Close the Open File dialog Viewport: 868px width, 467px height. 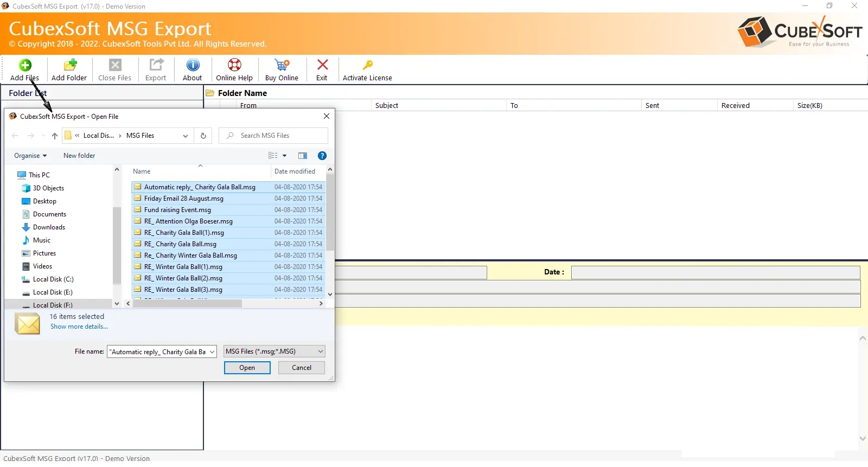pyautogui.click(x=327, y=116)
